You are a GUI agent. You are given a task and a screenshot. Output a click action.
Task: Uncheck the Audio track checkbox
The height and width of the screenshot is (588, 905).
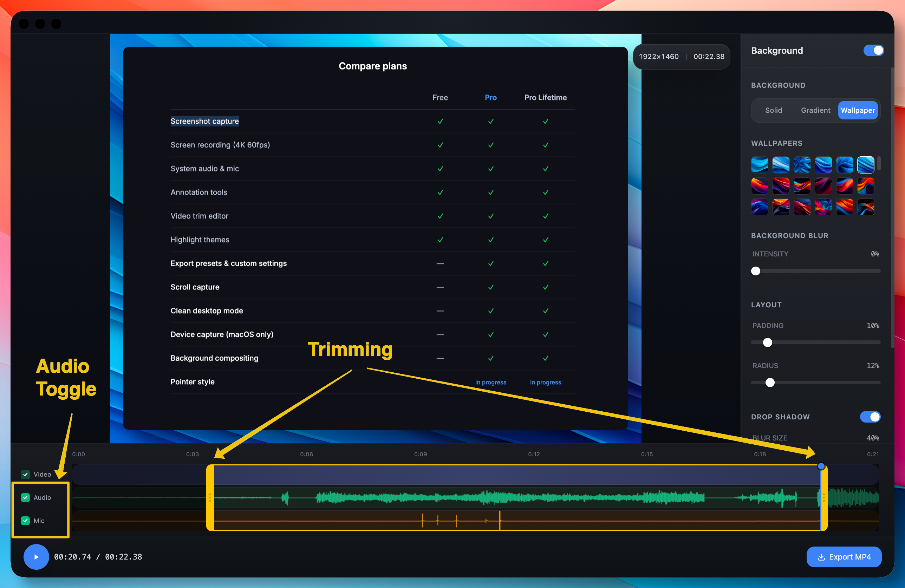pos(26,497)
